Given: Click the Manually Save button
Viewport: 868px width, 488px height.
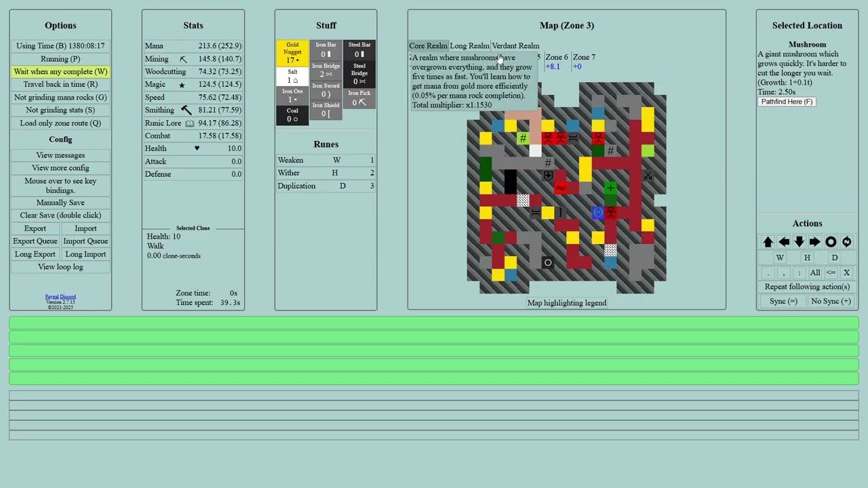Looking at the screenshot, I should pyautogui.click(x=60, y=203).
